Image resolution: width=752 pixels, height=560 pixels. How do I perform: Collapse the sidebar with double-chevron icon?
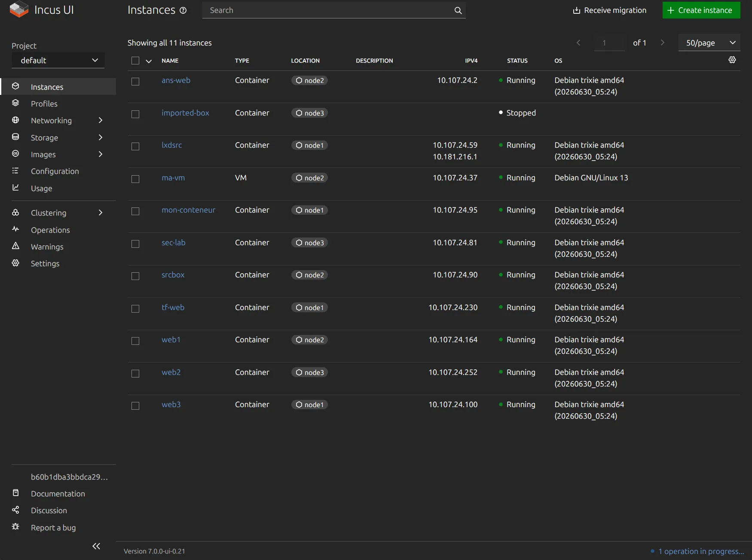96,546
